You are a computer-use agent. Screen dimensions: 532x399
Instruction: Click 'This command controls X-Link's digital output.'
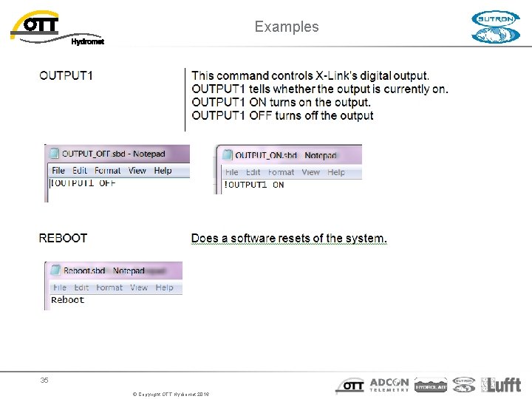pyautogui.click(x=310, y=75)
